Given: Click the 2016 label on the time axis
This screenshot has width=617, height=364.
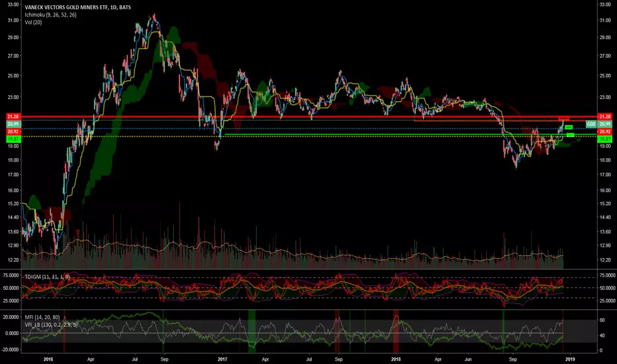Looking at the screenshot, I should coord(48,359).
